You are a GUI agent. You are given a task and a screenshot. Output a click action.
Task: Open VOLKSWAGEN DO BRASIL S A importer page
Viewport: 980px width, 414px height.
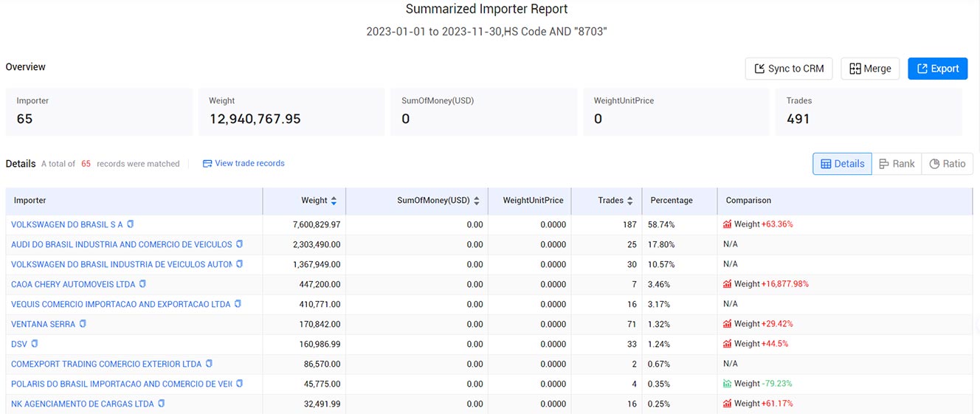[x=67, y=224]
